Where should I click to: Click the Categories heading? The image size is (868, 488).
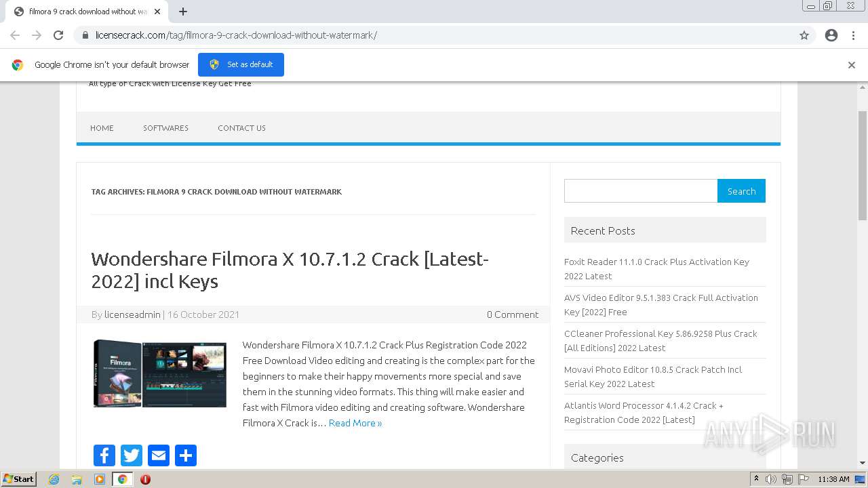[x=597, y=457]
